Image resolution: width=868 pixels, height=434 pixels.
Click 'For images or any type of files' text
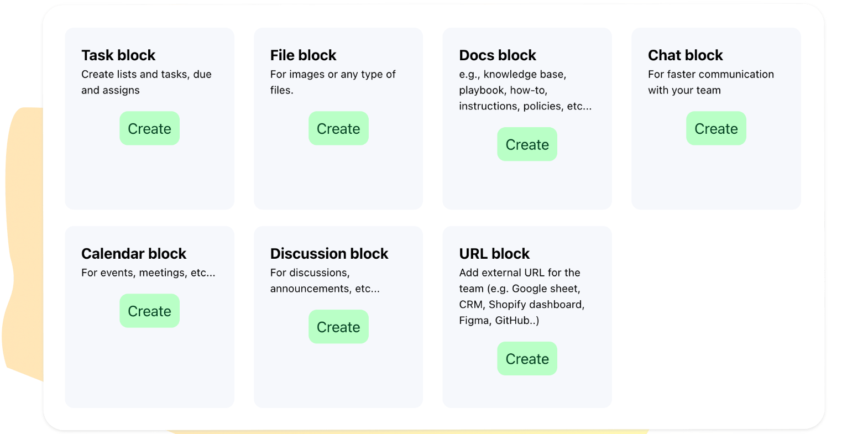(x=333, y=82)
